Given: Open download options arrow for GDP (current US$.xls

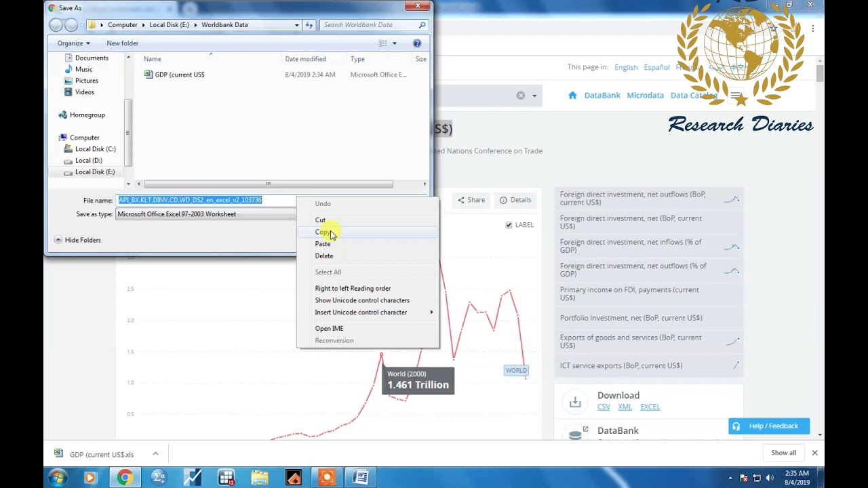Looking at the screenshot, I should 155,454.
